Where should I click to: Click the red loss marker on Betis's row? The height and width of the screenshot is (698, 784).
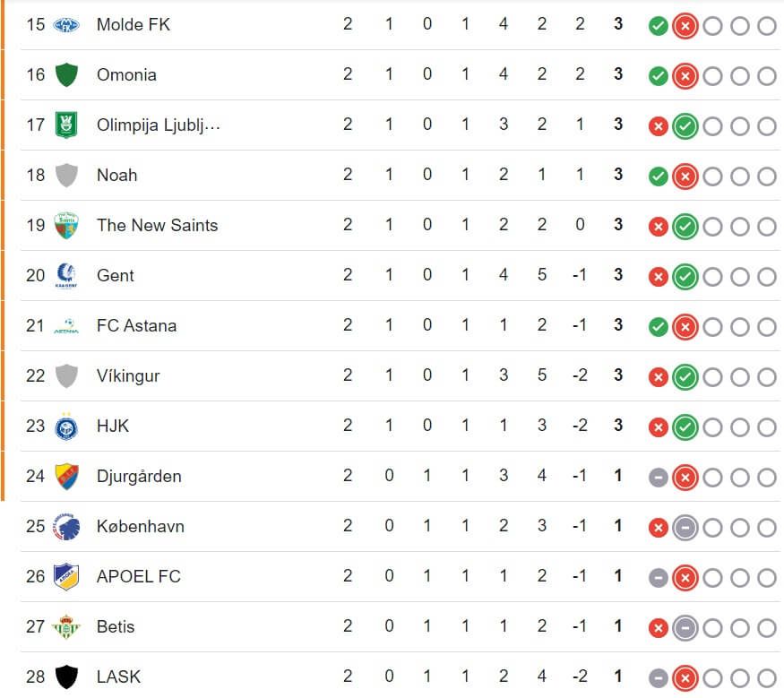click(659, 627)
